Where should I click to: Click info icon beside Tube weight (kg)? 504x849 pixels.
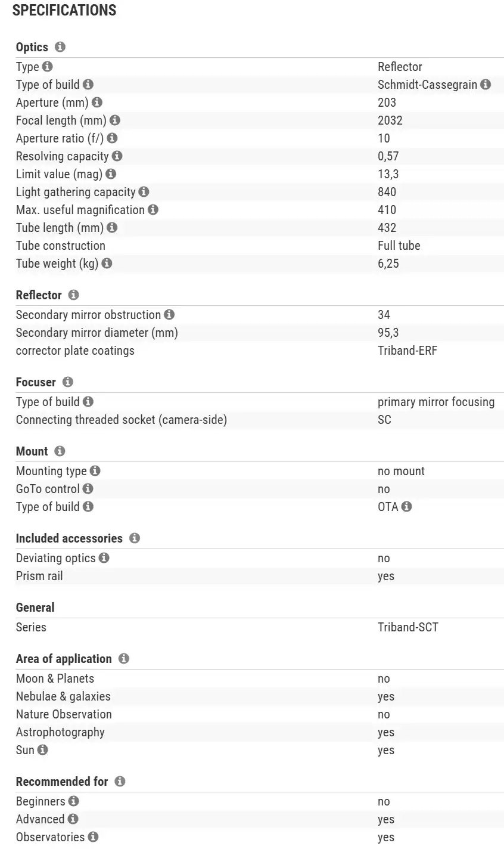pyautogui.click(x=107, y=264)
